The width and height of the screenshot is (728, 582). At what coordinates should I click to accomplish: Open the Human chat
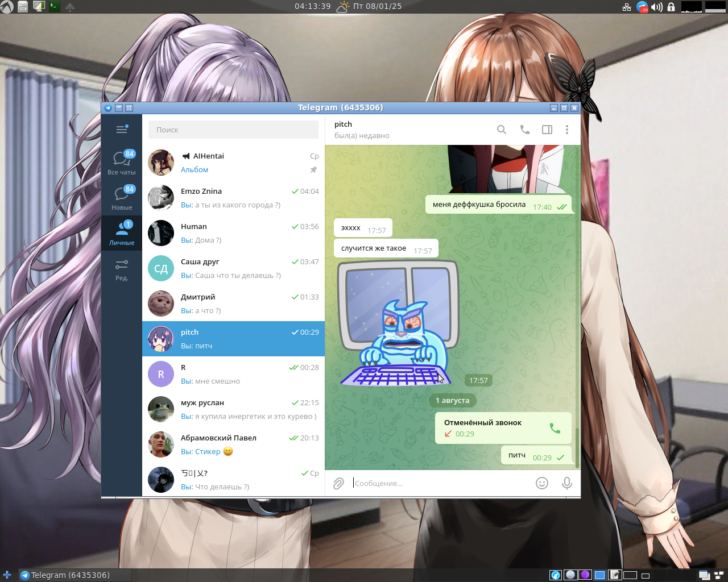(x=233, y=233)
